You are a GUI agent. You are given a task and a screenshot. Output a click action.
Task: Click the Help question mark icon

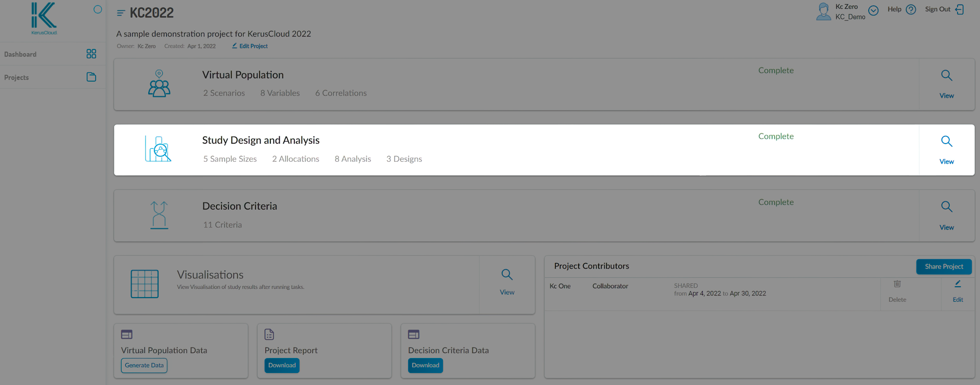click(x=911, y=9)
